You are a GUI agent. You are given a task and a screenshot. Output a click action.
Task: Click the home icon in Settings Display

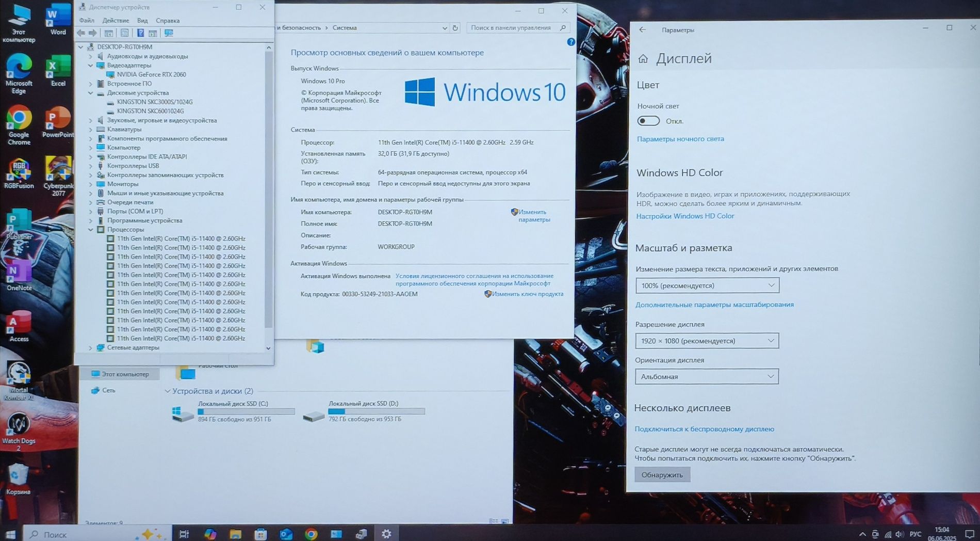click(x=643, y=59)
